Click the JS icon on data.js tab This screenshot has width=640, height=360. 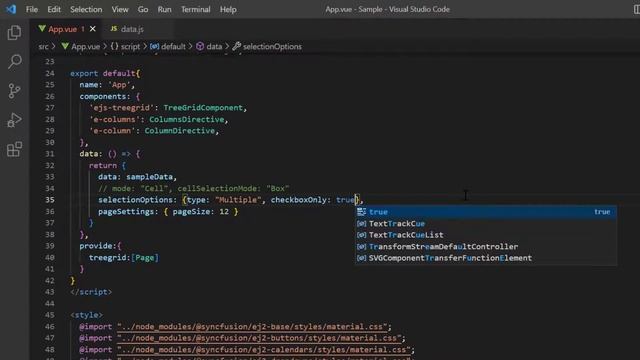coord(114,29)
